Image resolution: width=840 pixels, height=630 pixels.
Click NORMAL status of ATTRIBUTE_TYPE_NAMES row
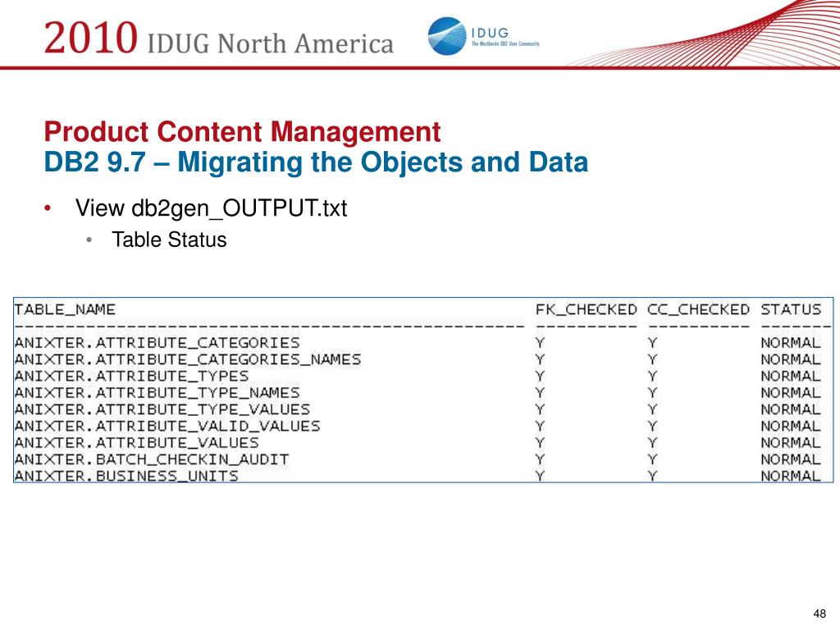coord(791,393)
